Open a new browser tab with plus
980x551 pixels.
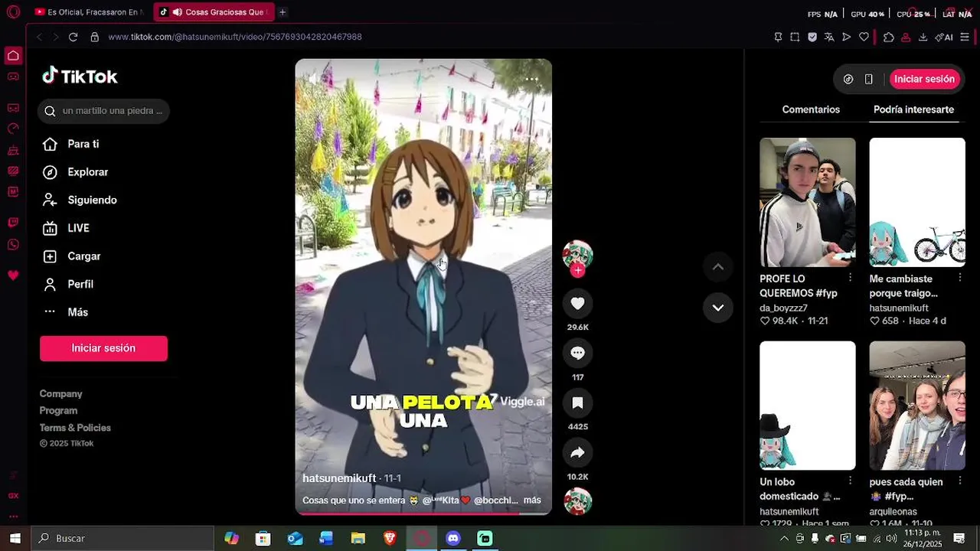(x=283, y=12)
